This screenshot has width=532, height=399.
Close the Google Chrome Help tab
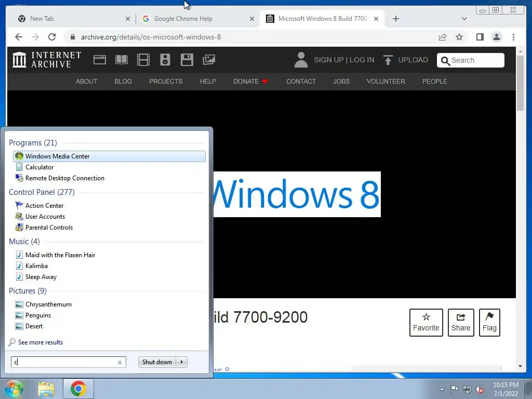(x=252, y=19)
